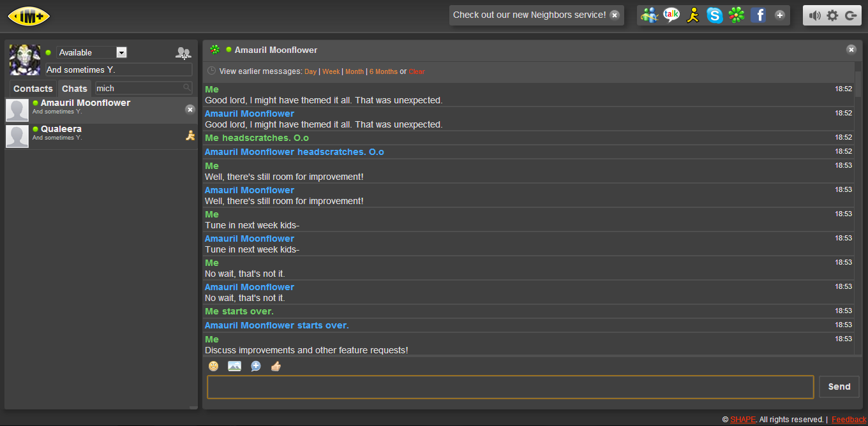Click ICQ flower icon in chat header
868x426 pixels.
pos(215,50)
